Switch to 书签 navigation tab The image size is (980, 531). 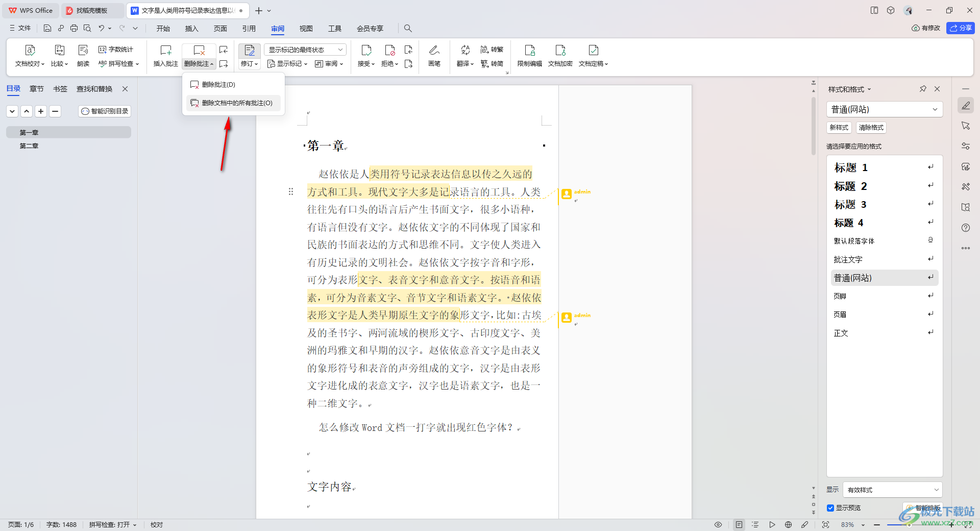tap(60, 89)
